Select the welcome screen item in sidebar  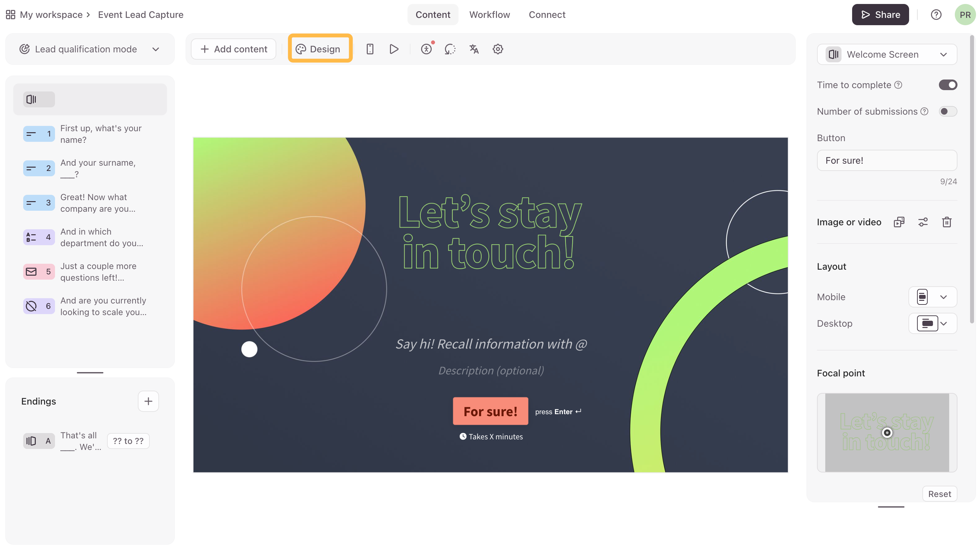tap(90, 99)
